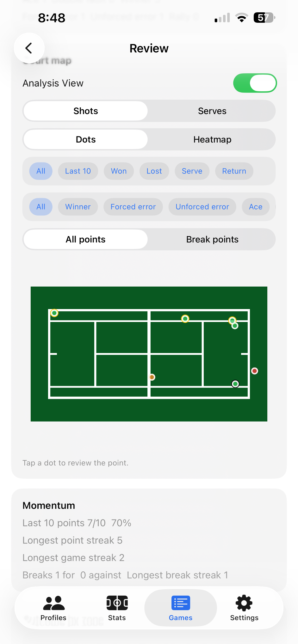Open Settings via the gear icon
The image size is (298, 644).
click(x=244, y=608)
